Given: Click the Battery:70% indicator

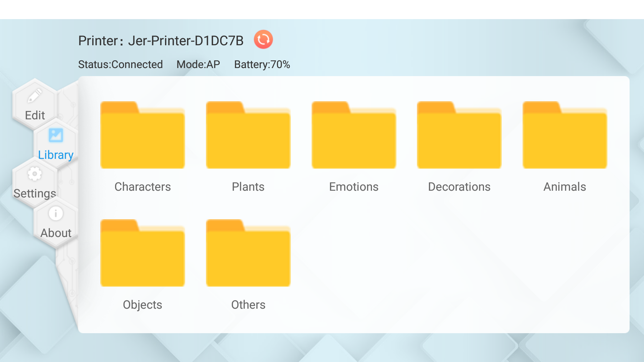Looking at the screenshot, I should 262,64.
